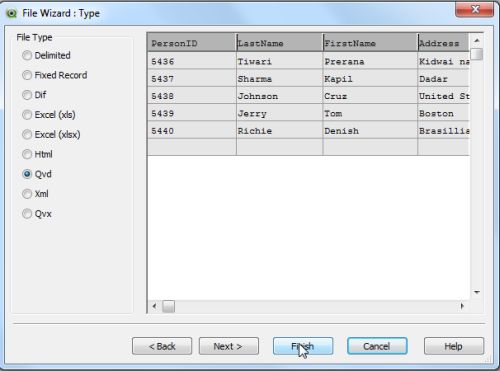500x371 pixels.
Task: Click the Johnson last name cell
Action: (279, 96)
